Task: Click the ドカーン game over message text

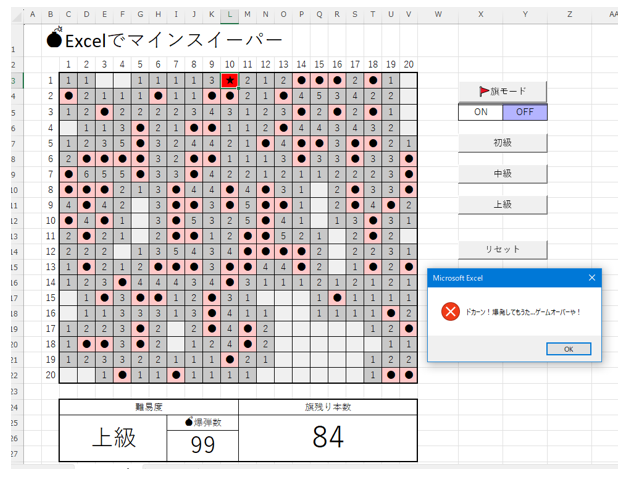Action: pos(523,312)
